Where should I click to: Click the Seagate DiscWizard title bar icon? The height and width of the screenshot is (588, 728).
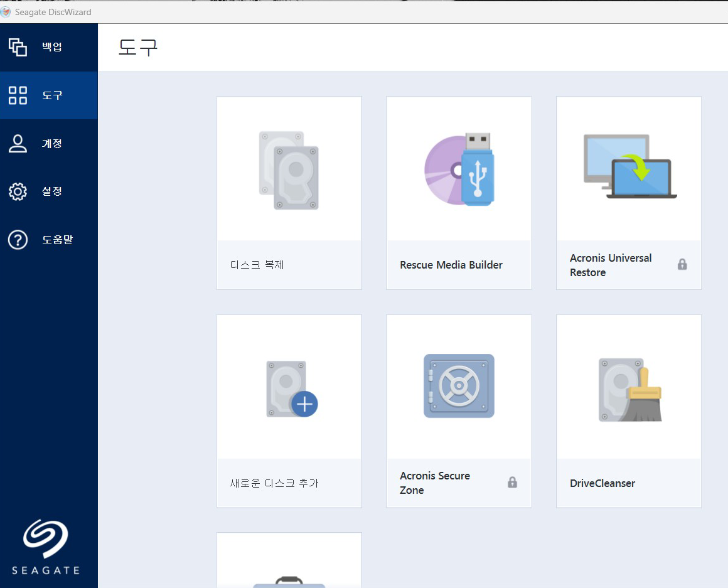[6, 11]
